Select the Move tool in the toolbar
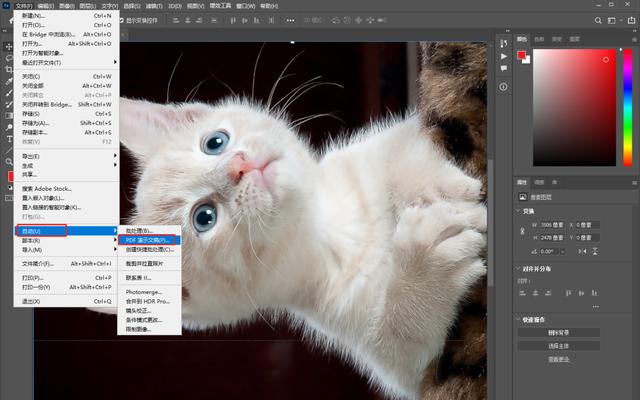The height and width of the screenshot is (400, 640). point(8,46)
